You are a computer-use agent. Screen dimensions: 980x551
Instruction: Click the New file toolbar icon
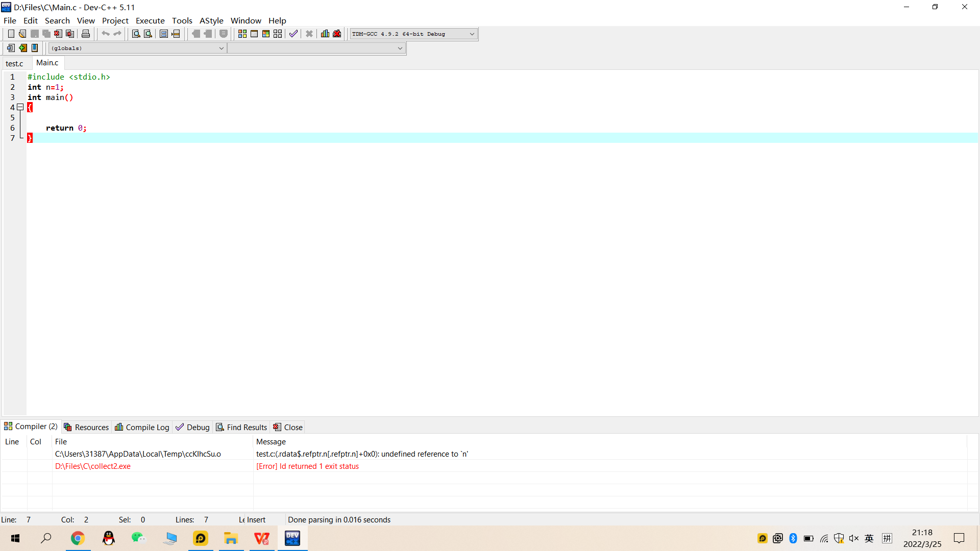click(x=11, y=34)
